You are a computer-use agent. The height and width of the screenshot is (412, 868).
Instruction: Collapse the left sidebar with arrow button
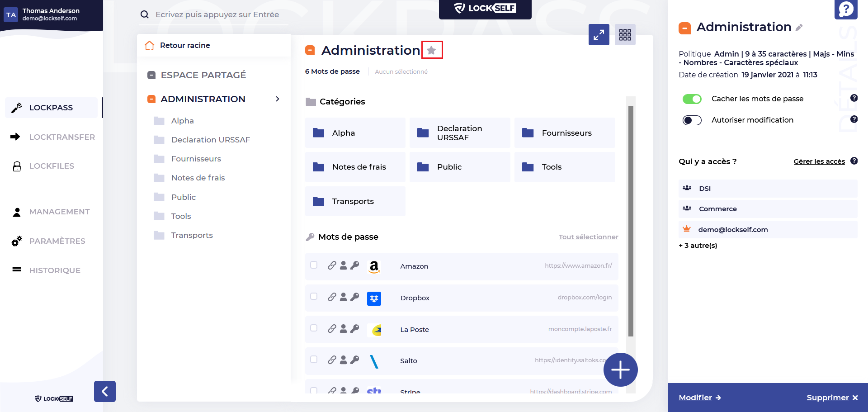pos(105,392)
